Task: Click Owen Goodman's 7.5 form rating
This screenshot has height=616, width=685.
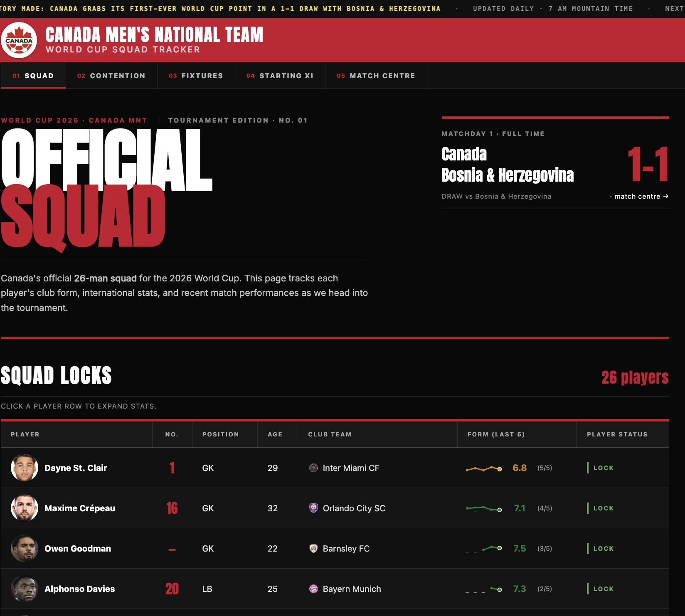Action: point(520,548)
